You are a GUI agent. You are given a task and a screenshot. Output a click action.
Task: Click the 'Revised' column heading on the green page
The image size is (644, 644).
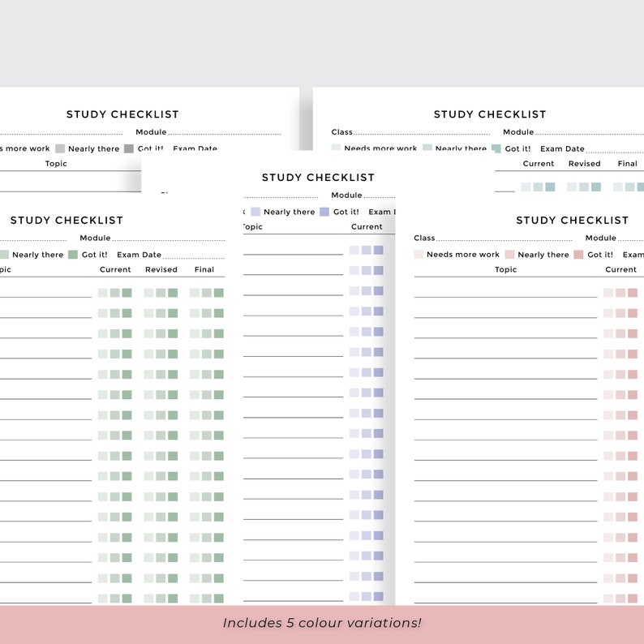tap(161, 269)
